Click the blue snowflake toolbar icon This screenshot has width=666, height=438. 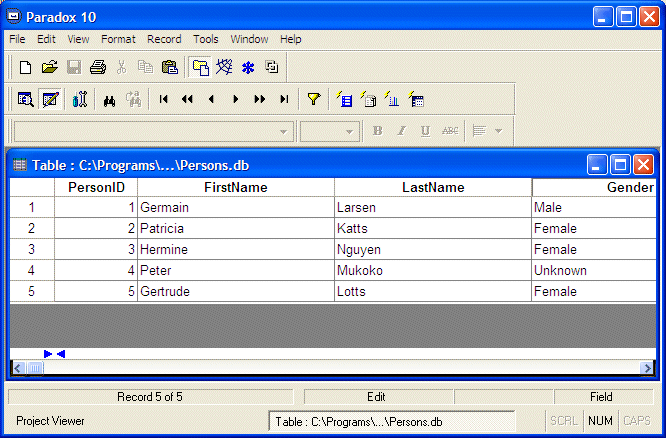248,67
